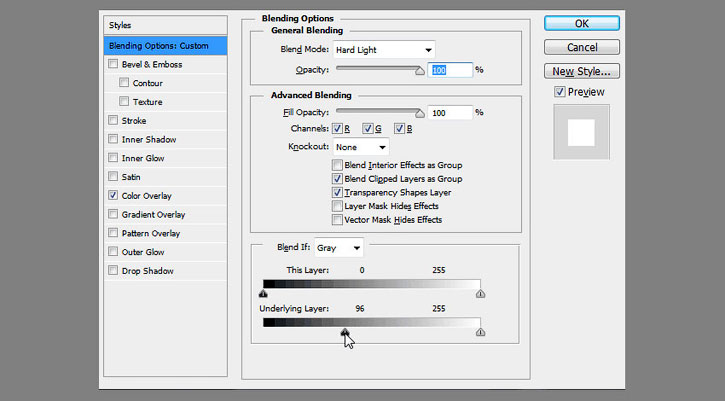Image resolution: width=725 pixels, height=401 pixels.
Task: Click This Layer black point slider handle
Action: [263, 294]
